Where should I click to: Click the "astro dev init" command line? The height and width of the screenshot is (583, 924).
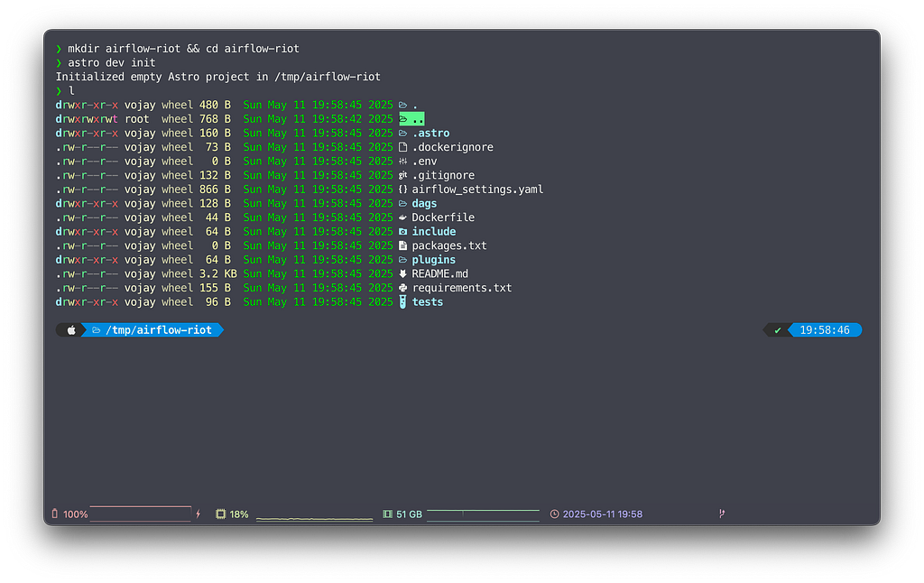click(x=111, y=62)
